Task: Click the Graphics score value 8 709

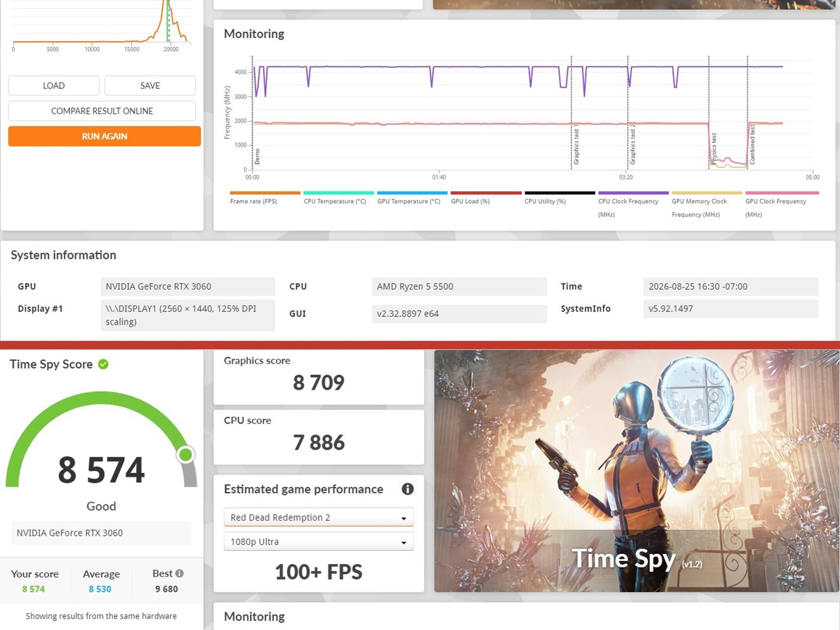Action: coord(319,382)
